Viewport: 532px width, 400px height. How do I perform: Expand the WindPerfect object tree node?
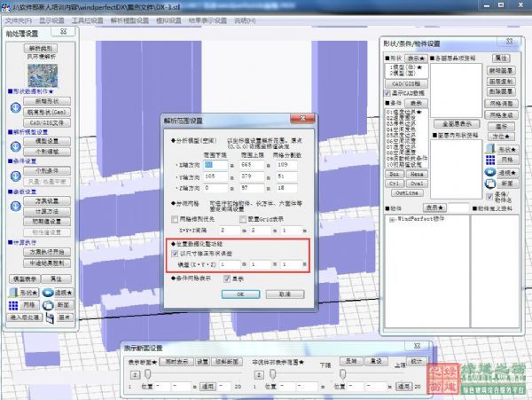390,217
